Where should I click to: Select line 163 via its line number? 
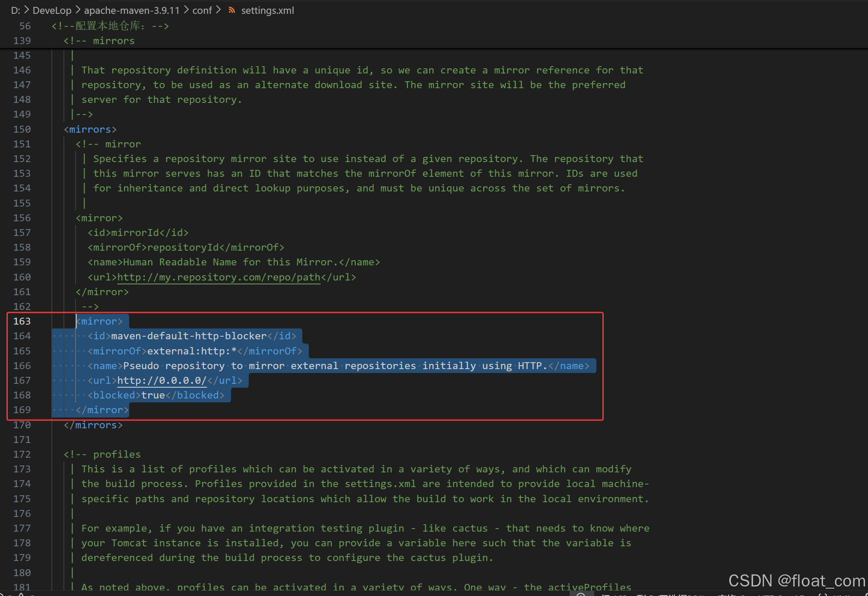click(22, 321)
